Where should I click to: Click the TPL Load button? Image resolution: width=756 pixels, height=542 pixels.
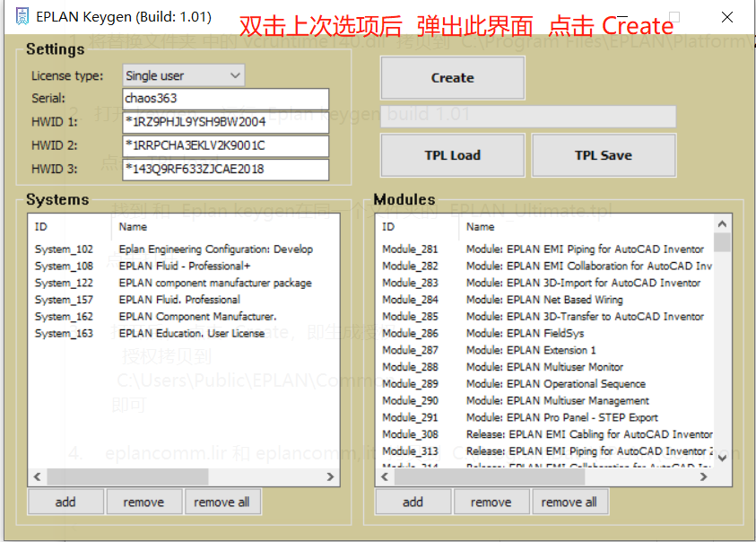tap(452, 154)
